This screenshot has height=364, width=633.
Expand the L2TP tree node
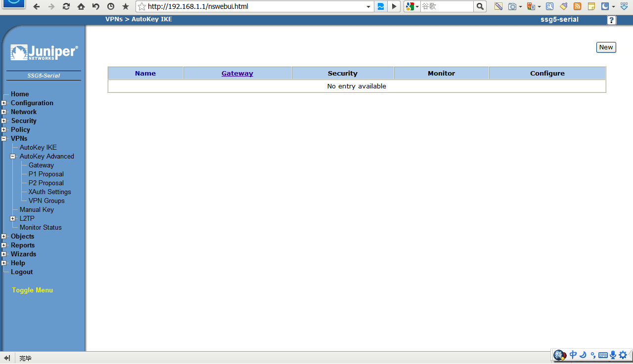click(13, 219)
